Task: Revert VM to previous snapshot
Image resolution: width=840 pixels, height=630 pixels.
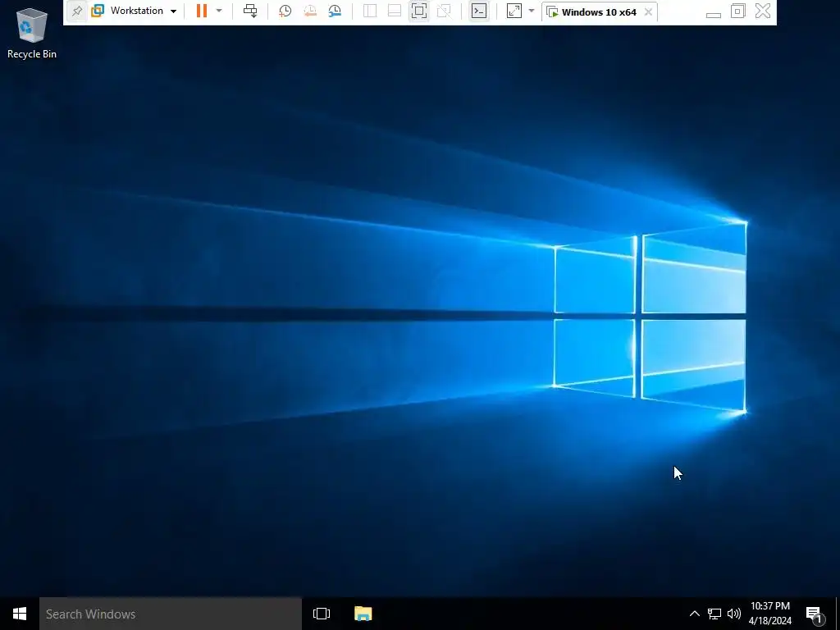Action: pyautogui.click(x=309, y=11)
